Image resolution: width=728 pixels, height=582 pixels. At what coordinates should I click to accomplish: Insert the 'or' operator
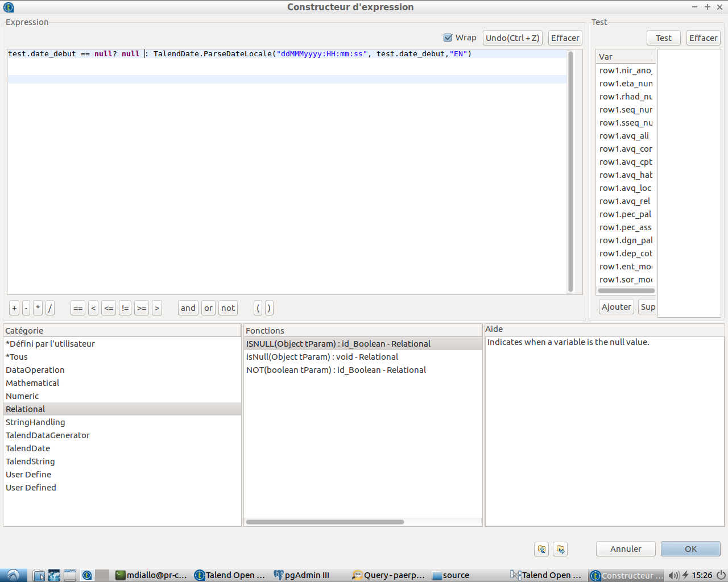point(208,308)
